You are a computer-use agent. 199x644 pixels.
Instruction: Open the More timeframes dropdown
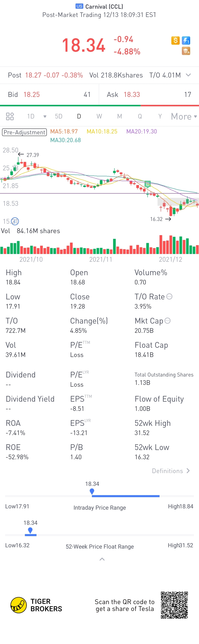pyautogui.click(x=184, y=116)
